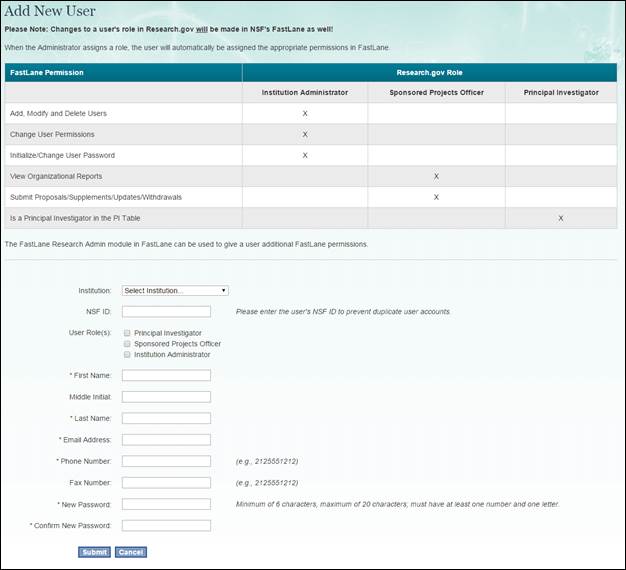
Task: Click the Fax Number input field
Action: pyautogui.click(x=166, y=483)
